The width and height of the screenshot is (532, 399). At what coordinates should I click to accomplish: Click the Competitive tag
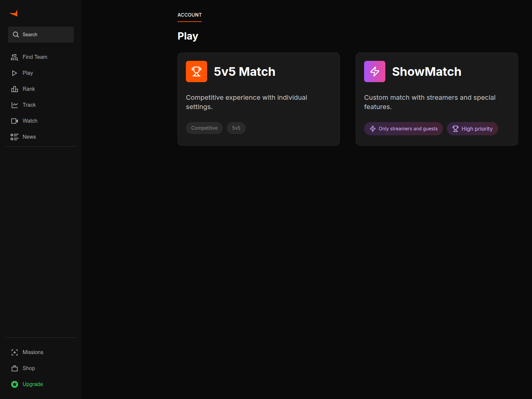[204, 128]
